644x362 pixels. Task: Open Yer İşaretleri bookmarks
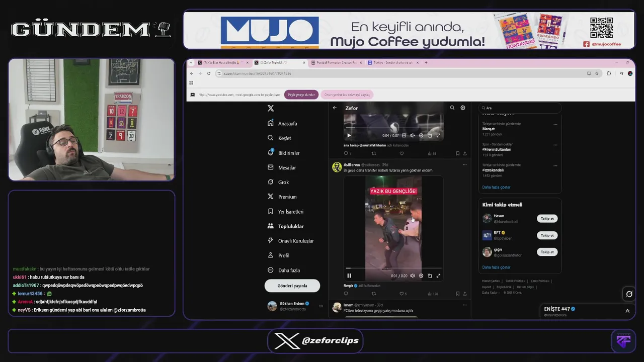coord(285,212)
